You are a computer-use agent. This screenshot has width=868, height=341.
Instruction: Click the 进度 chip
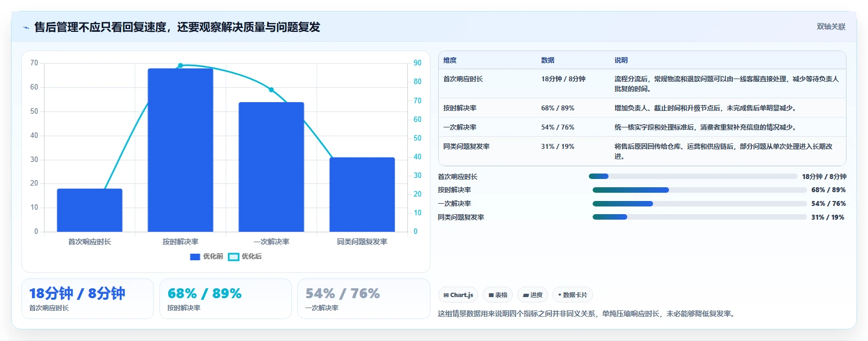(533, 295)
